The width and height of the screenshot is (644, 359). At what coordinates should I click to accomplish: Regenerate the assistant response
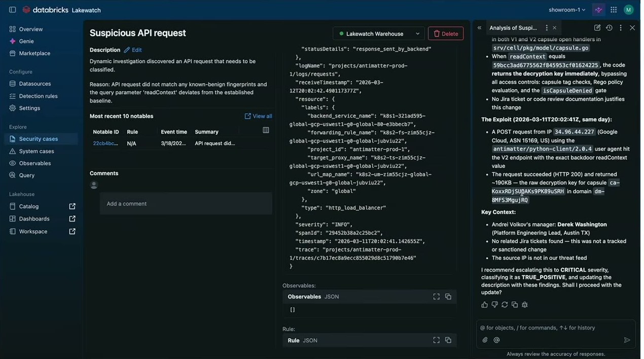click(x=505, y=305)
